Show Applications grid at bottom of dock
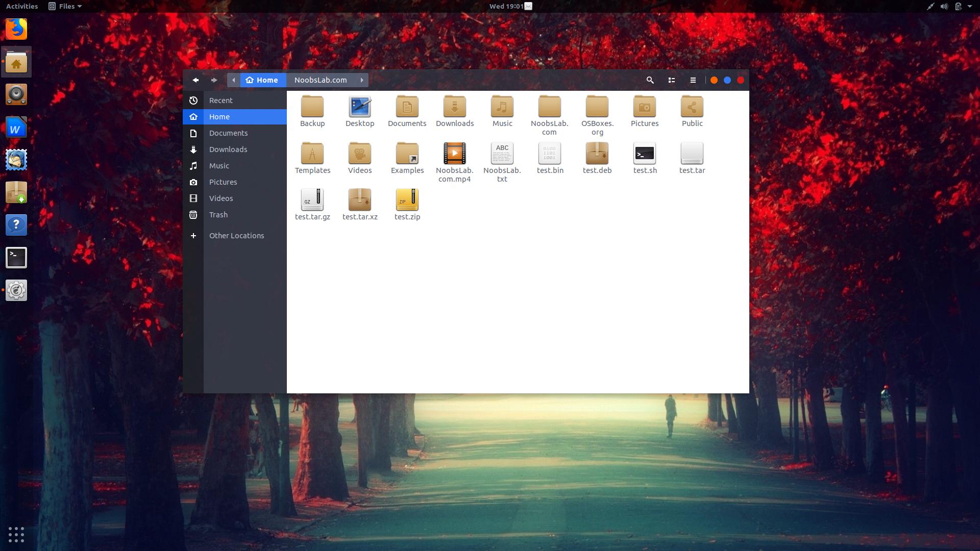 (x=16, y=535)
